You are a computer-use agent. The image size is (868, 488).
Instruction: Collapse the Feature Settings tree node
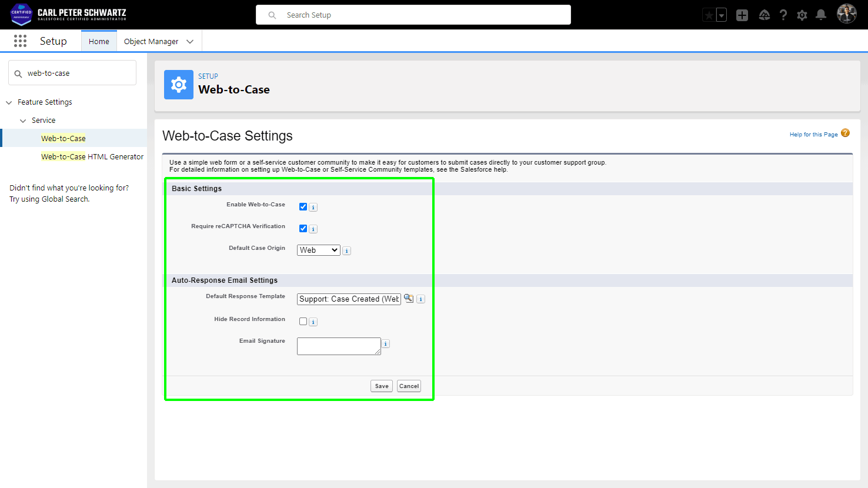click(9, 102)
